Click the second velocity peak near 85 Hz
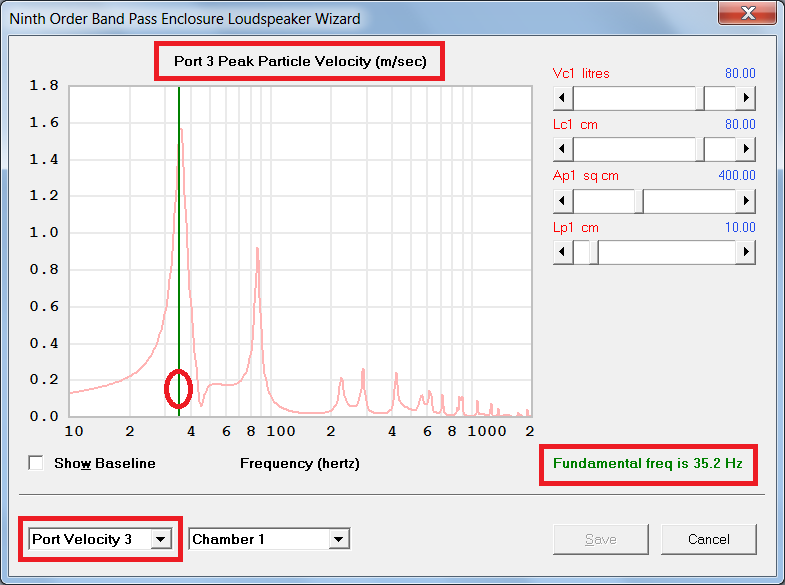This screenshot has height=585, width=785. click(x=257, y=249)
